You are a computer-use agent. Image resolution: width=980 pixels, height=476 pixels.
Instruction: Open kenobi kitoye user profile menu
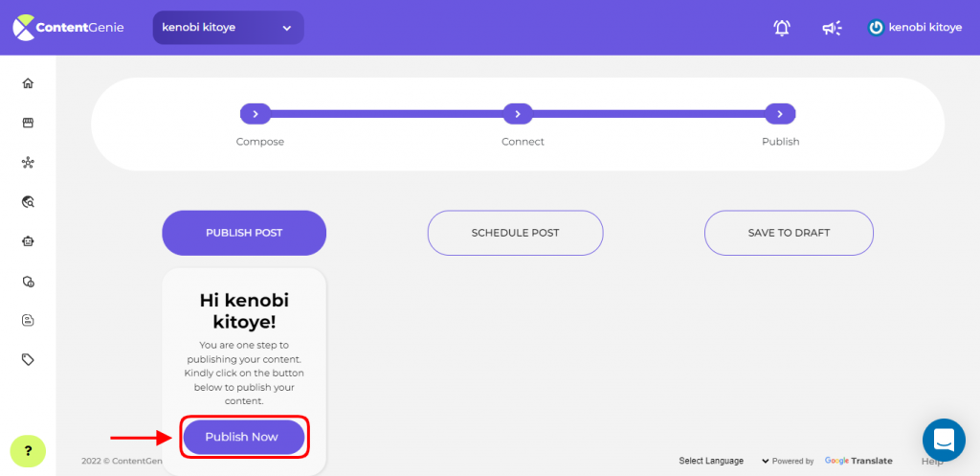[915, 28]
